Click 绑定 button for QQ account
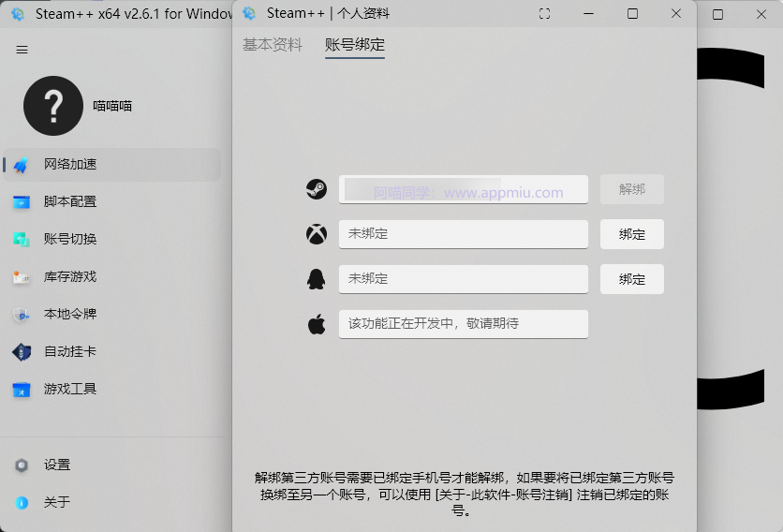This screenshot has height=532, width=783. coord(631,279)
